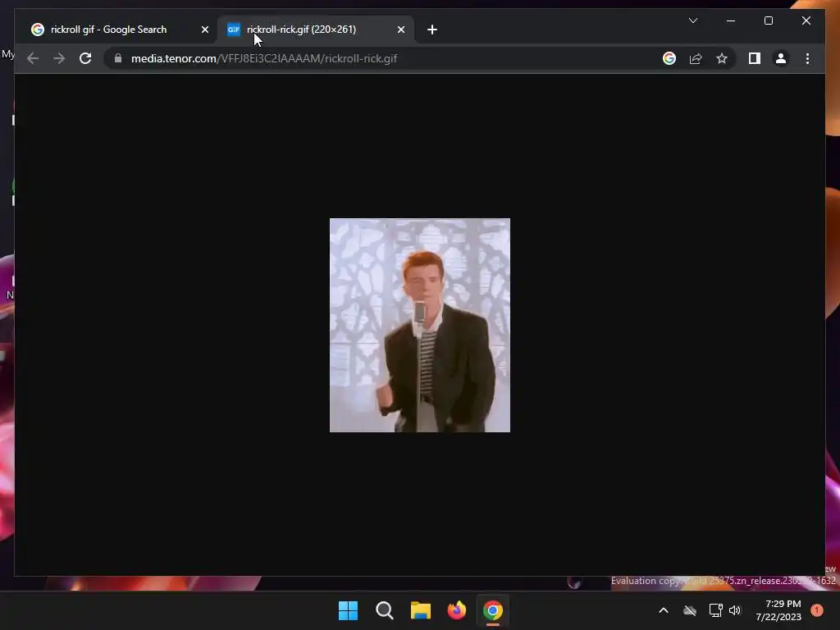The height and width of the screenshot is (630, 840).
Task: Open the Chrome profile menu
Action: tap(781, 58)
